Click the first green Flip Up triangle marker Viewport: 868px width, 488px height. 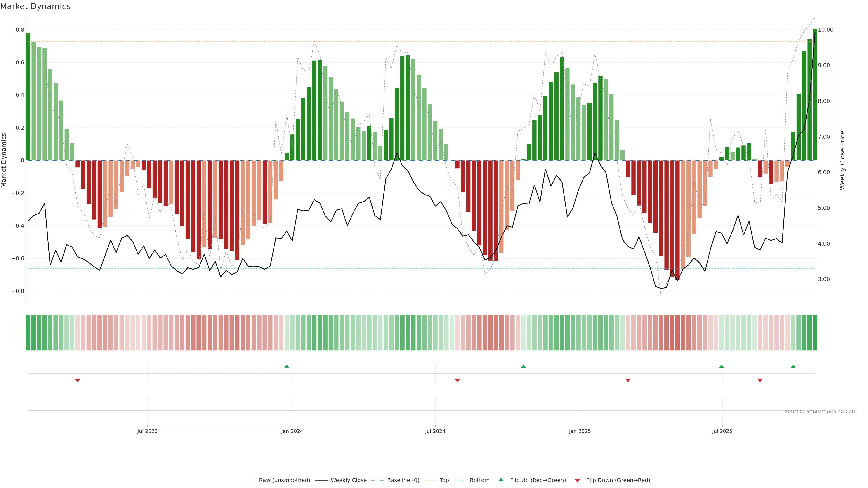(287, 366)
